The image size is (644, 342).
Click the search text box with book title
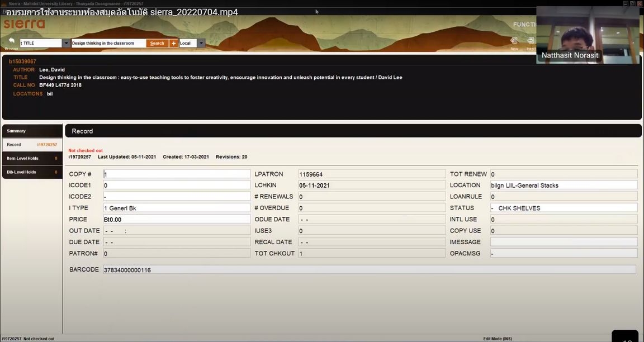tap(108, 43)
